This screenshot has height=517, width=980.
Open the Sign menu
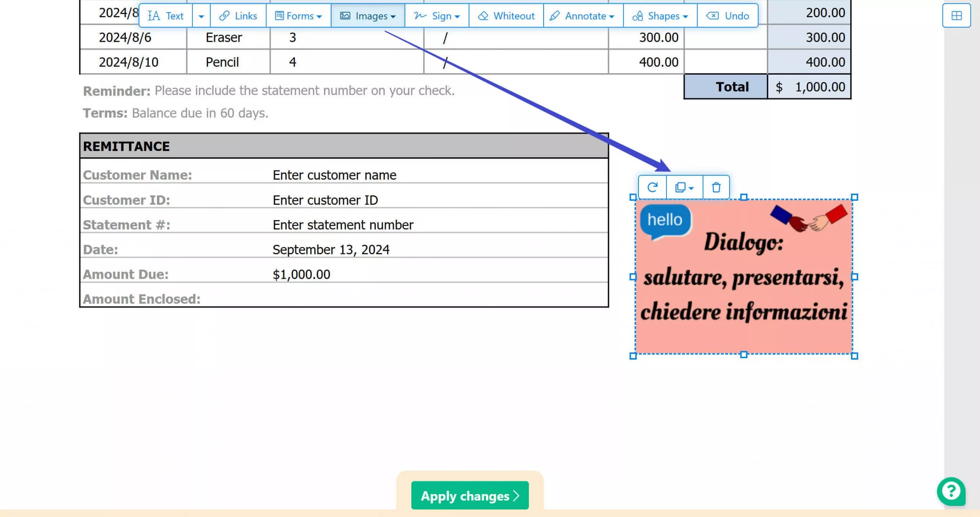pos(437,16)
